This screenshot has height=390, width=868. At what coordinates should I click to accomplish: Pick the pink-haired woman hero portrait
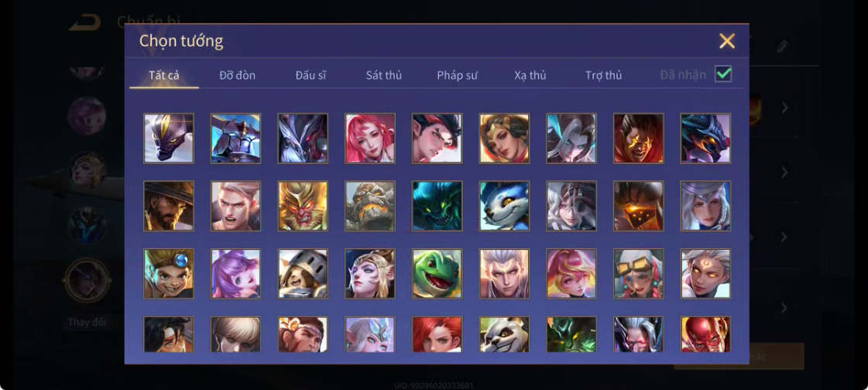370,139
